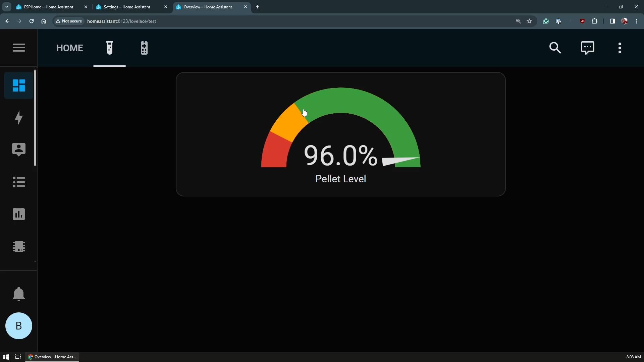Switch to the HOME view tab
Screen dimensions: 644x362
(x=70, y=48)
